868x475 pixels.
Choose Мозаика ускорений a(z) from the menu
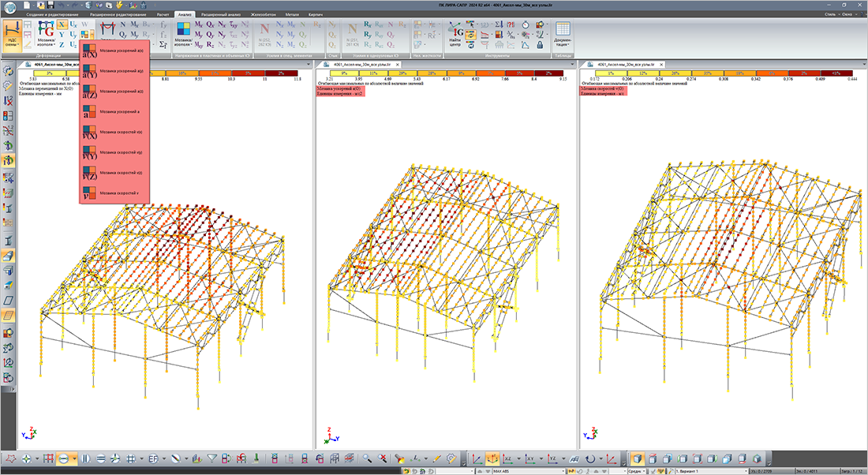point(114,92)
